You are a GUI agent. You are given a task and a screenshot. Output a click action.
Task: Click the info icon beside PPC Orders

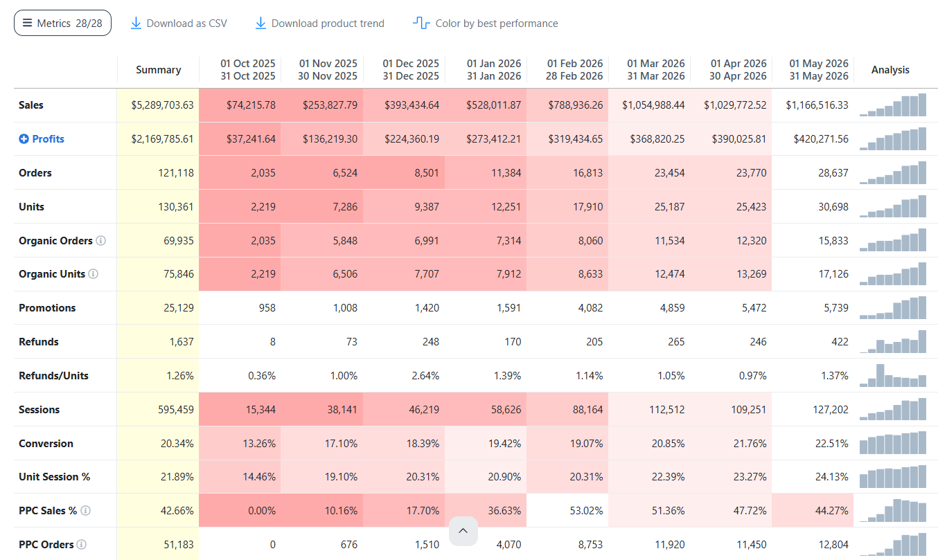(81, 545)
